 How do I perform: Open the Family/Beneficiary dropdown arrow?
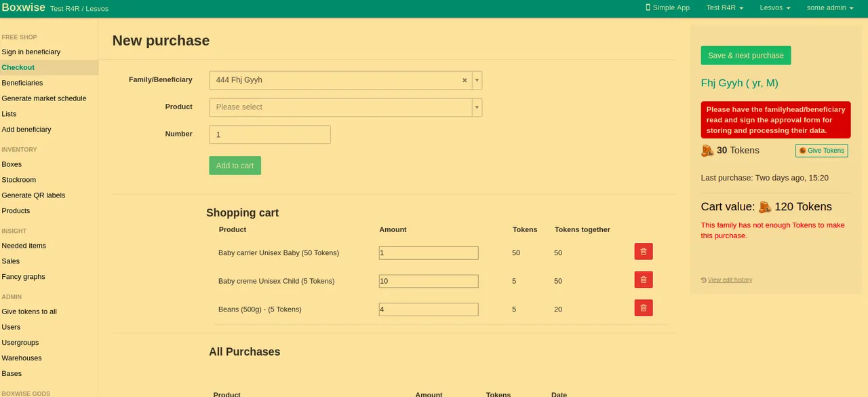[x=477, y=80]
